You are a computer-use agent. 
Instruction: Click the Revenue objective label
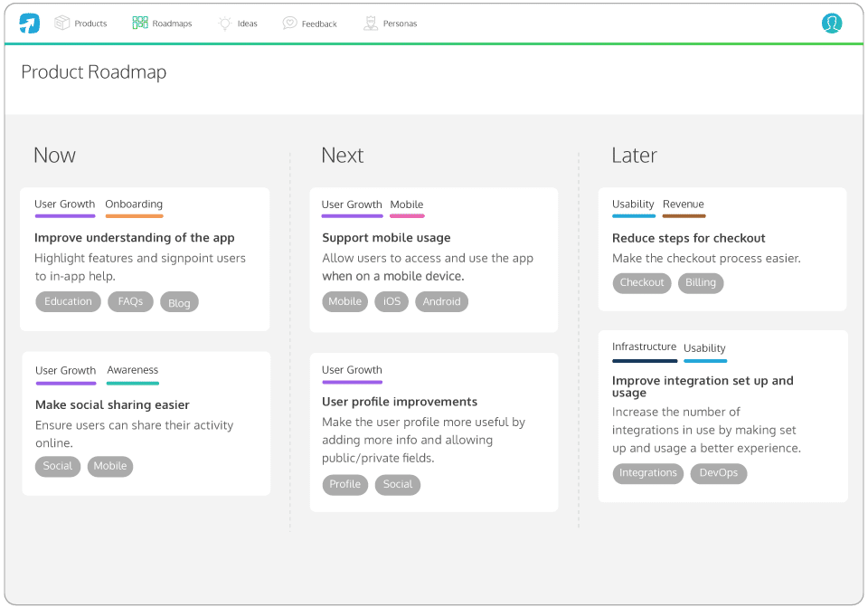[684, 204]
